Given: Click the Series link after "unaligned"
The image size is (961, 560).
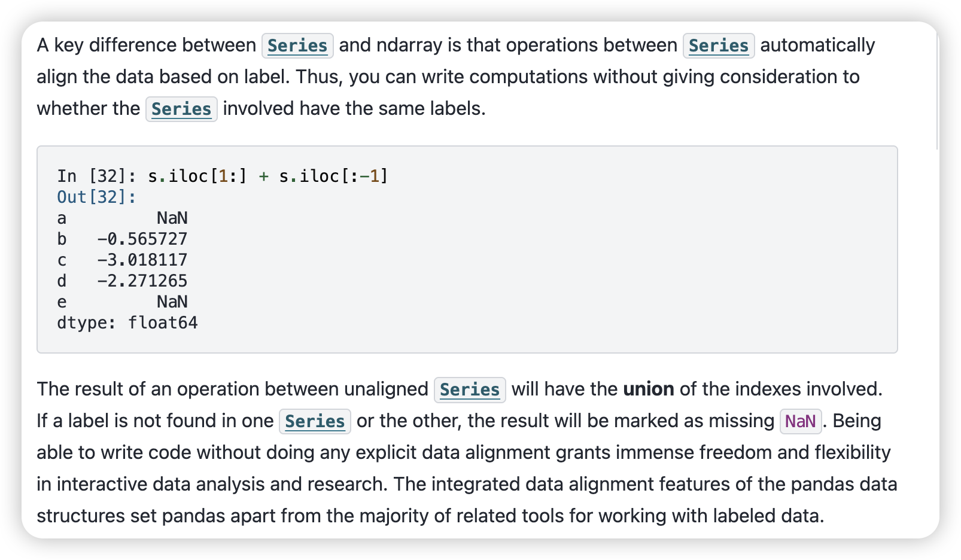Looking at the screenshot, I should click(470, 389).
